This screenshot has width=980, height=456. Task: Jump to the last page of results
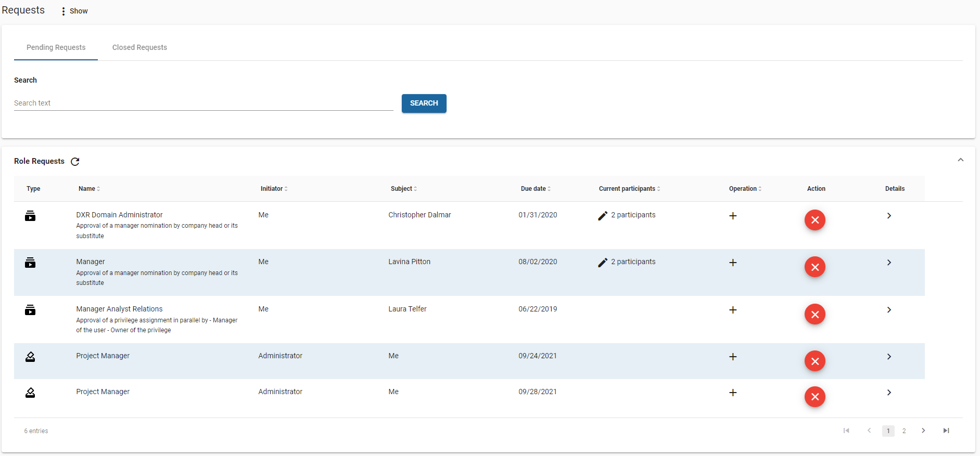coord(946,431)
